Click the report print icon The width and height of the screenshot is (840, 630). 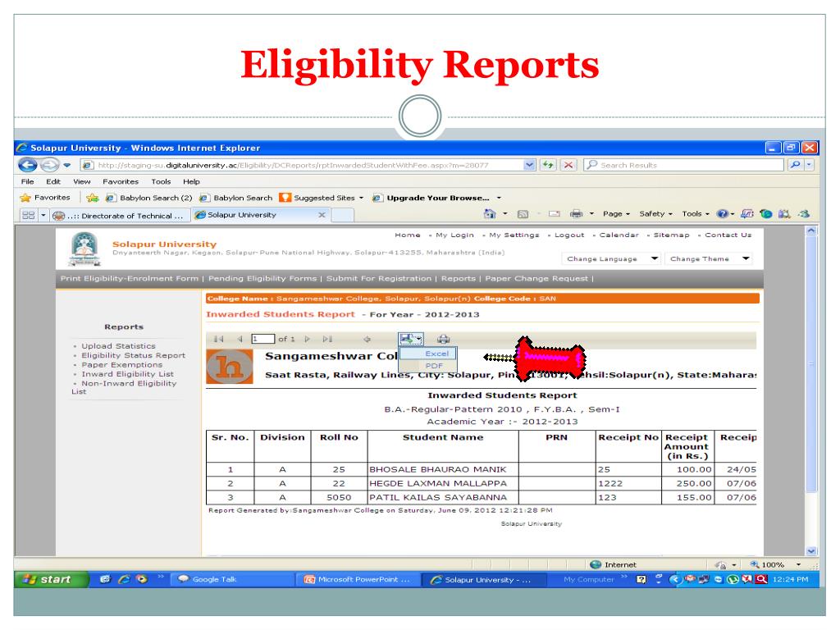pyautogui.click(x=444, y=339)
